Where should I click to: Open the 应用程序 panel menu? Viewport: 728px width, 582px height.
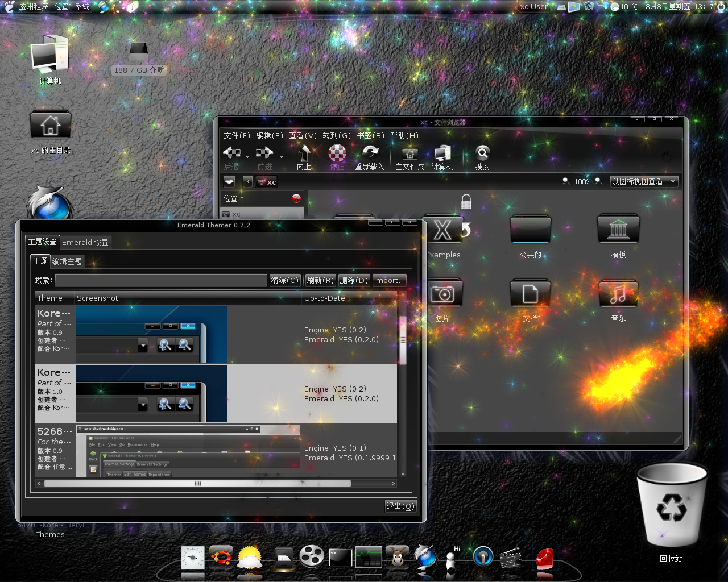point(34,6)
